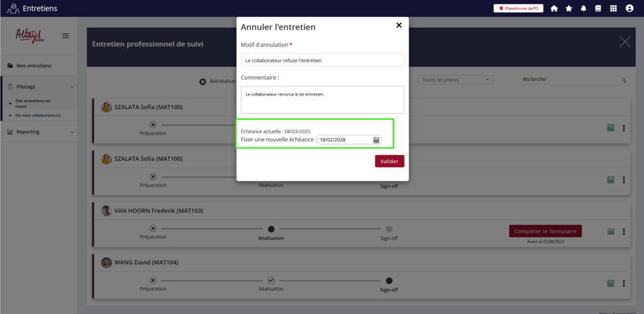
Task: Click into the Commentaire text area
Action: (x=322, y=100)
